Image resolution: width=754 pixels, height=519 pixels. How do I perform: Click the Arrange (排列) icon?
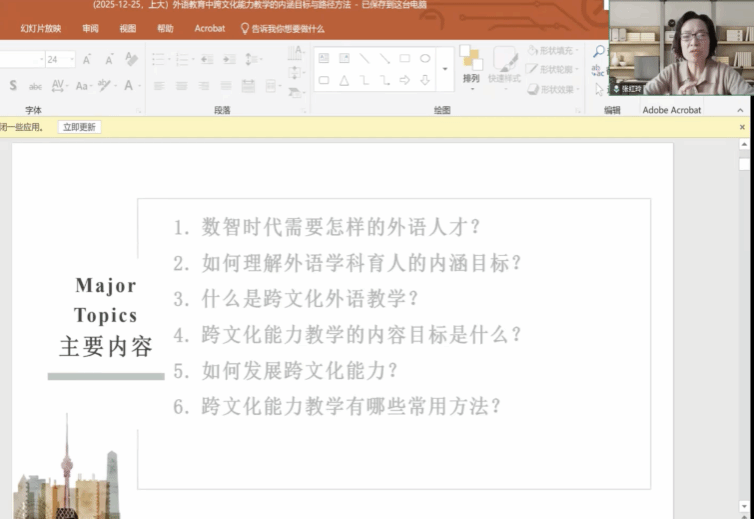[x=471, y=64]
